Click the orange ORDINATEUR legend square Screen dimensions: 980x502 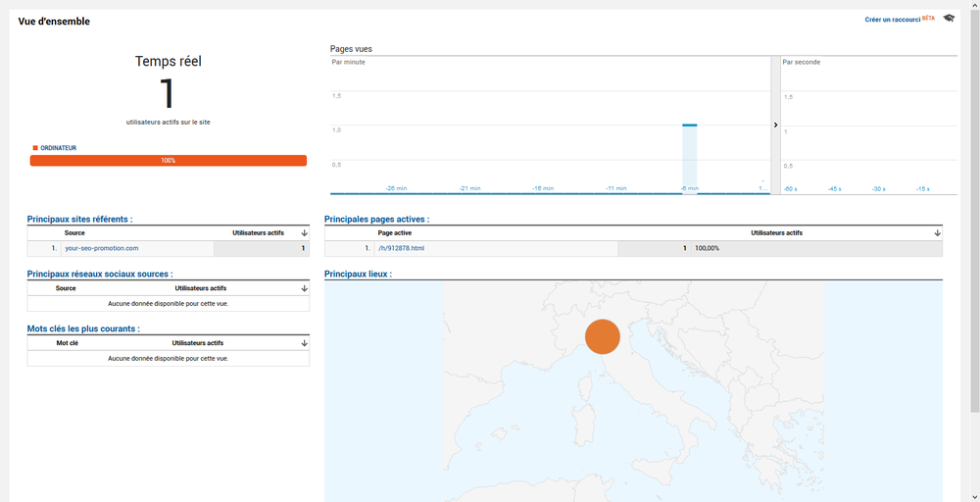[35, 148]
